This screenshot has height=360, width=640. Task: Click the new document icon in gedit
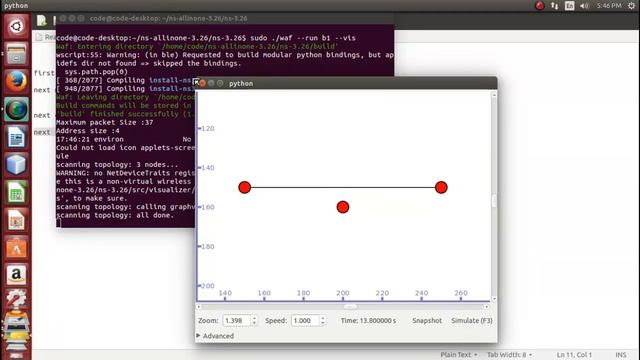click(x=41, y=20)
